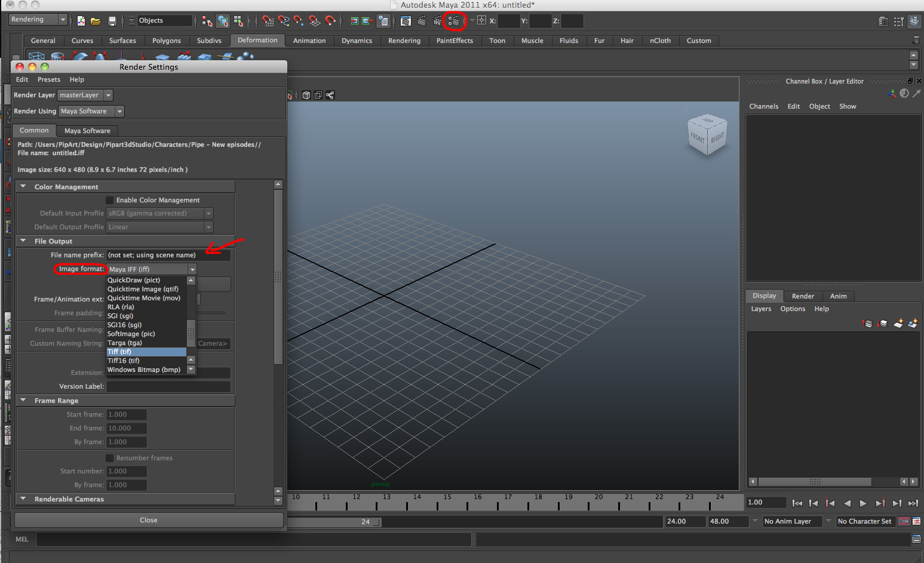Close the Render Settings window button
This screenshot has width=924, height=563.
pyautogui.click(x=149, y=520)
